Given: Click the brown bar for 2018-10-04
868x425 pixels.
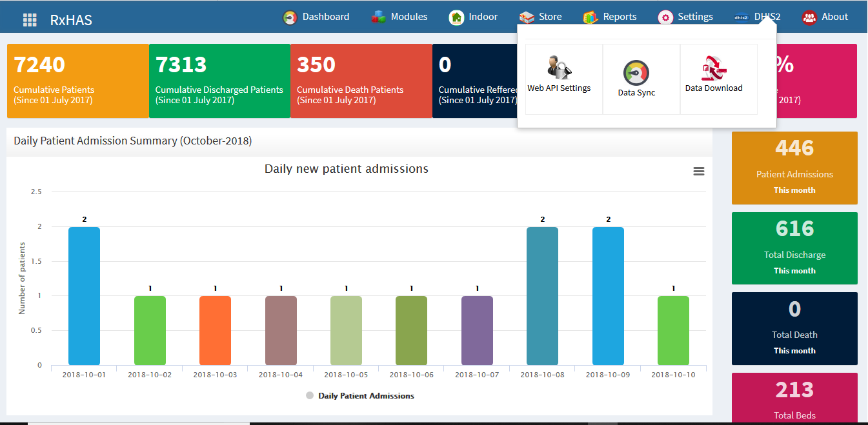Looking at the screenshot, I should [281, 331].
